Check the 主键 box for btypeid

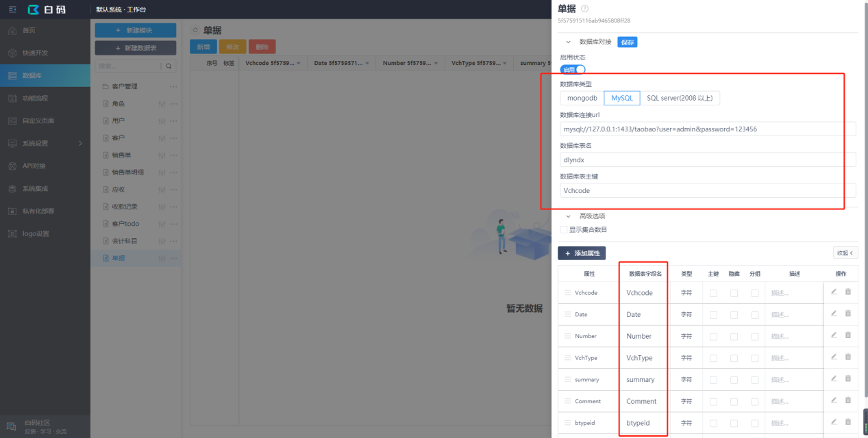click(x=713, y=423)
